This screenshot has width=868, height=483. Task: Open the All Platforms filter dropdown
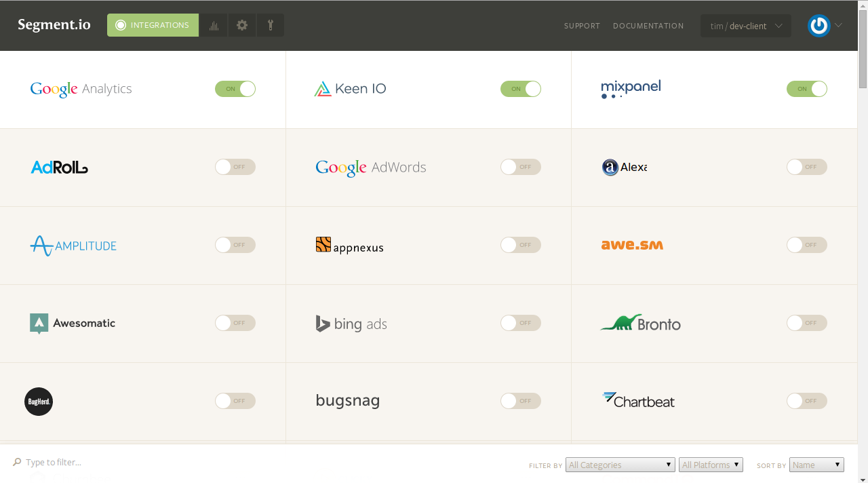[711, 465]
